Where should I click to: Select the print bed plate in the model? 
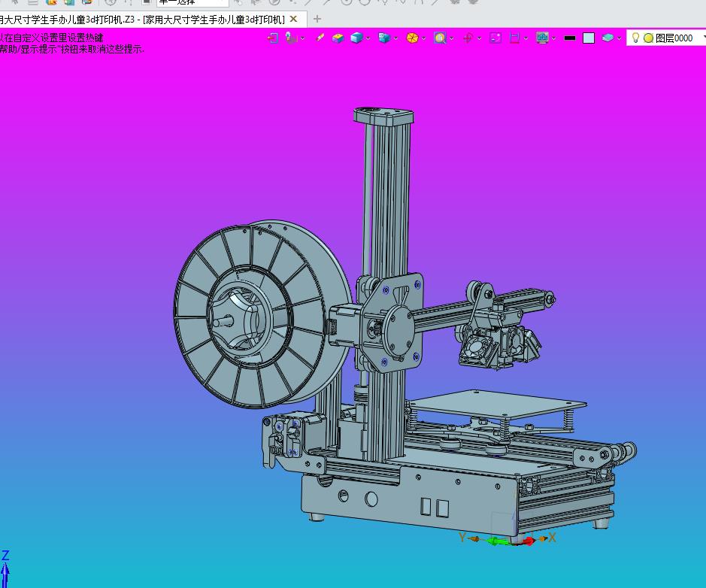point(497,404)
